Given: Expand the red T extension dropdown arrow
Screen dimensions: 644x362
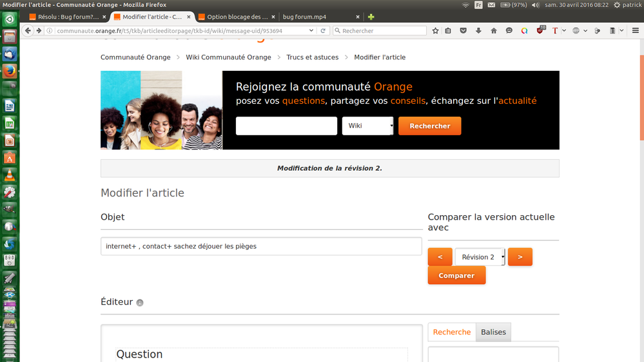Looking at the screenshot, I should point(564,31).
